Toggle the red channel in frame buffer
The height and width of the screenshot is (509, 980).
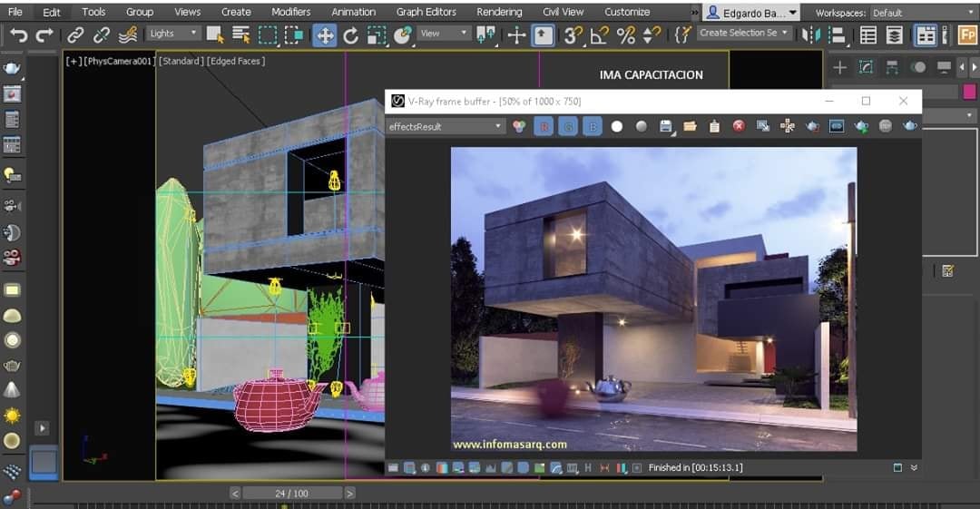tap(545, 127)
